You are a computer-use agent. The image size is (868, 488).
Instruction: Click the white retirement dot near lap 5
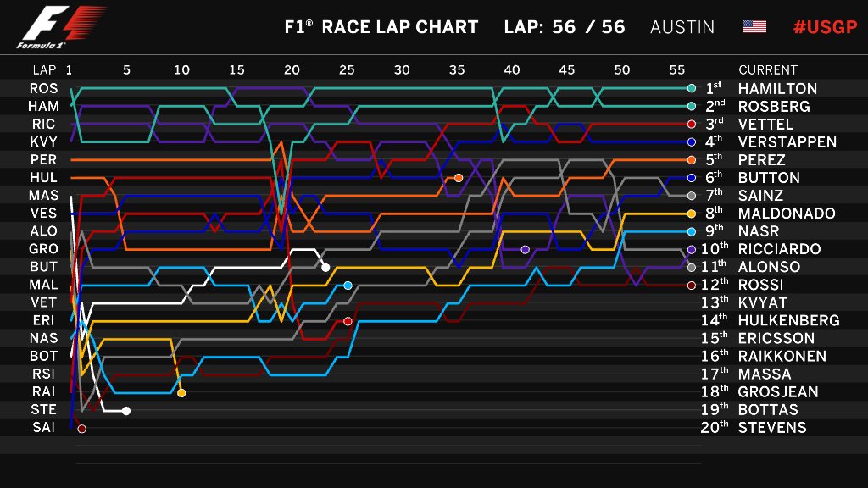click(x=126, y=411)
